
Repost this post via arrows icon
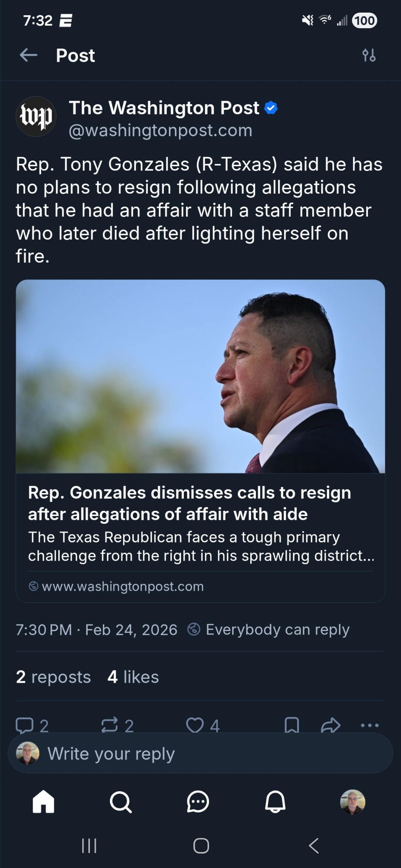[x=109, y=724]
